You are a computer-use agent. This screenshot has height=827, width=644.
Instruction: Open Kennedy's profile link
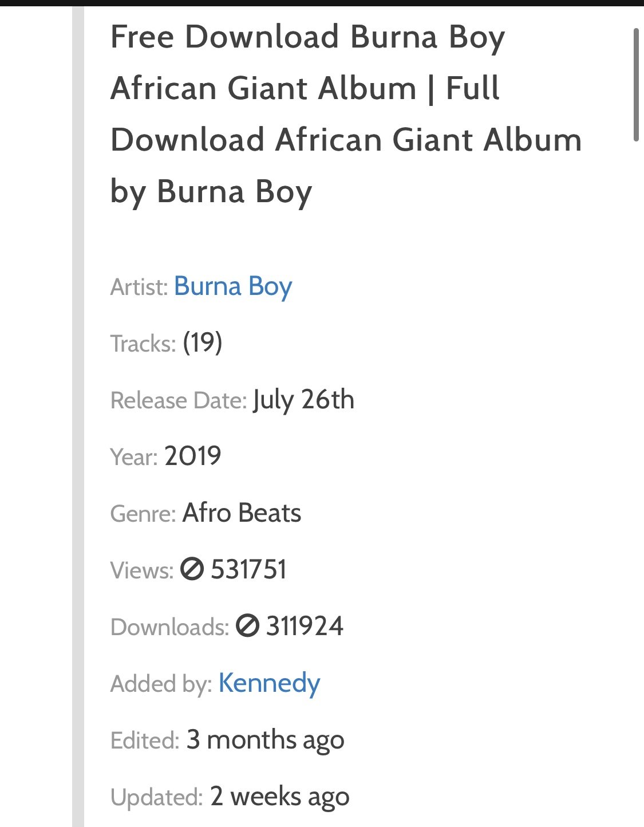click(x=269, y=683)
